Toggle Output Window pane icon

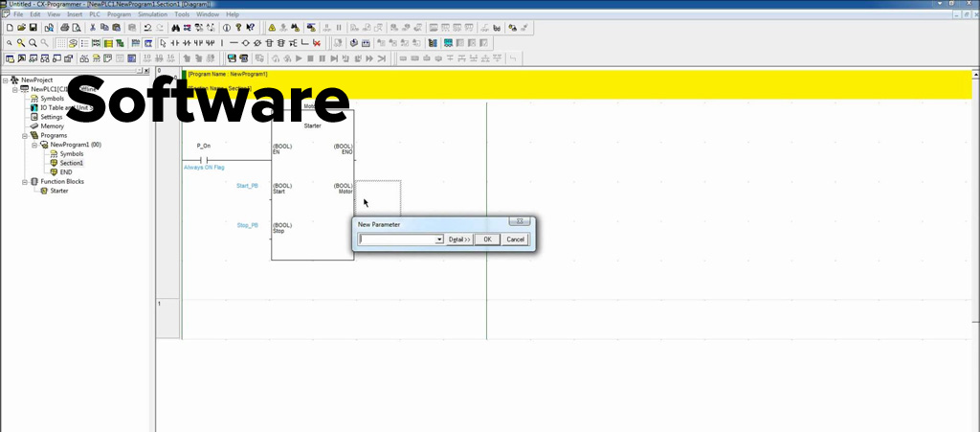pos(21,58)
